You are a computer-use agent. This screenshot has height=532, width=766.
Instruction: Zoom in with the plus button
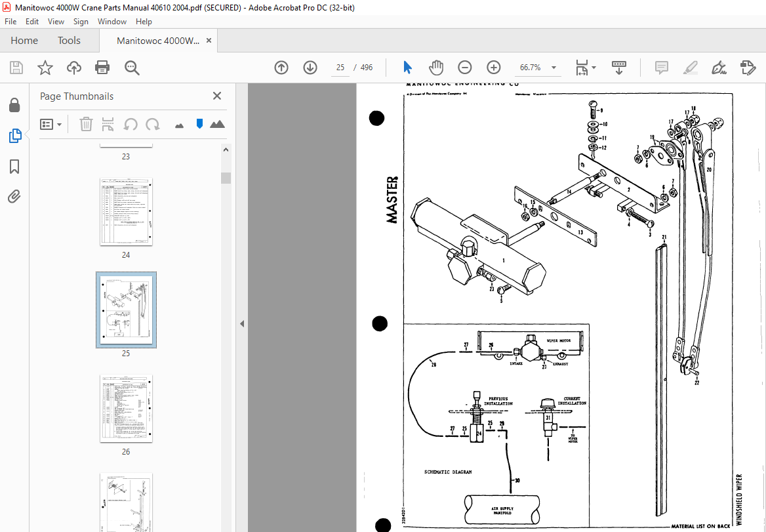pos(494,68)
